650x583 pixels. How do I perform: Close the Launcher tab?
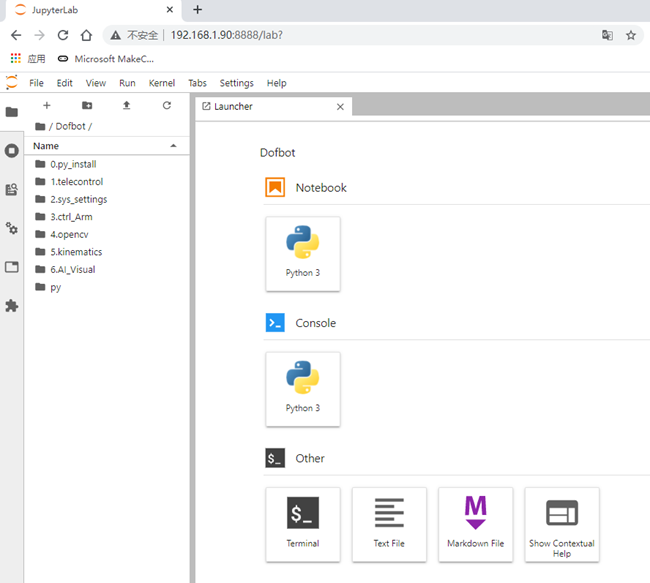coord(340,107)
